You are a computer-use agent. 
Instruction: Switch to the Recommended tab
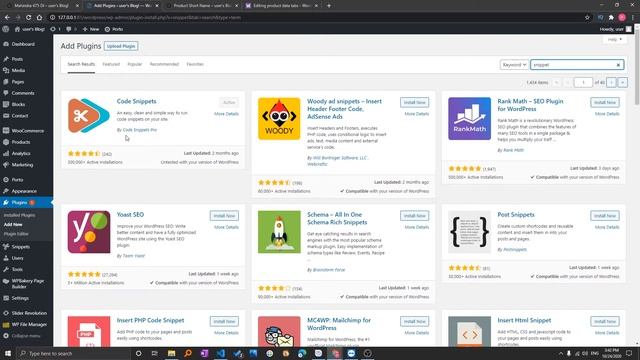click(x=164, y=64)
